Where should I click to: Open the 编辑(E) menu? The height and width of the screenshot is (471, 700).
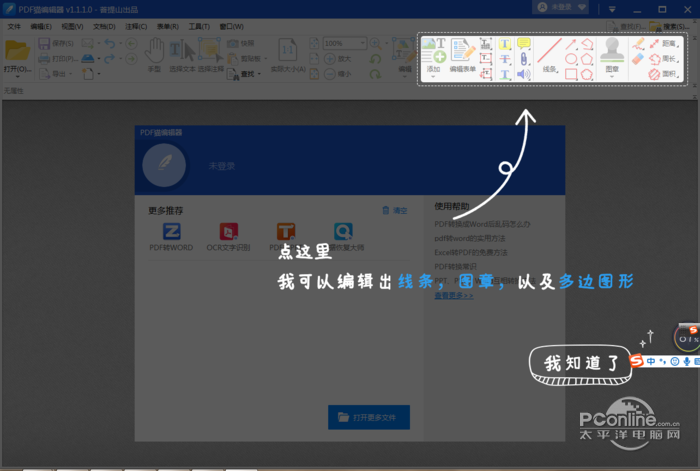pyautogui.click(x=41, y=27)
